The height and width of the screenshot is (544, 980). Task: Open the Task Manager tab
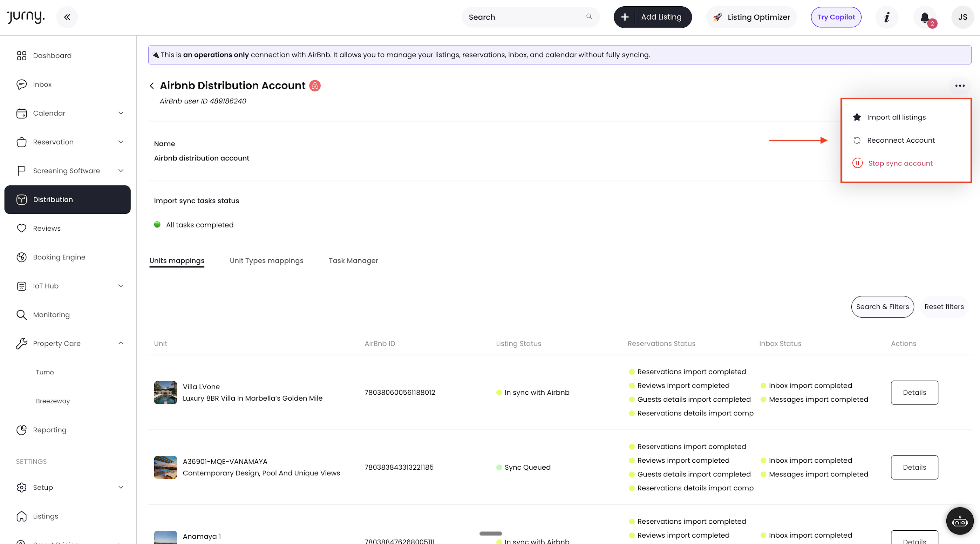pyautogui.click(x=353, y=260)
